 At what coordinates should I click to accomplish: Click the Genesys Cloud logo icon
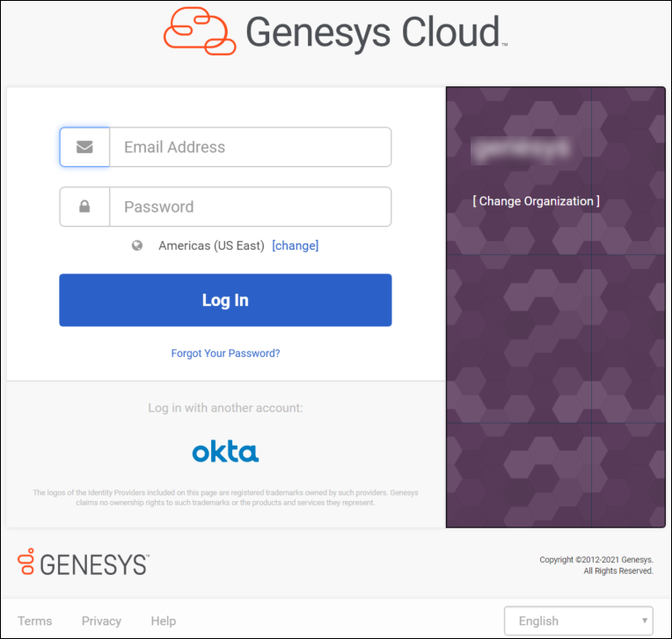point(200,32)
